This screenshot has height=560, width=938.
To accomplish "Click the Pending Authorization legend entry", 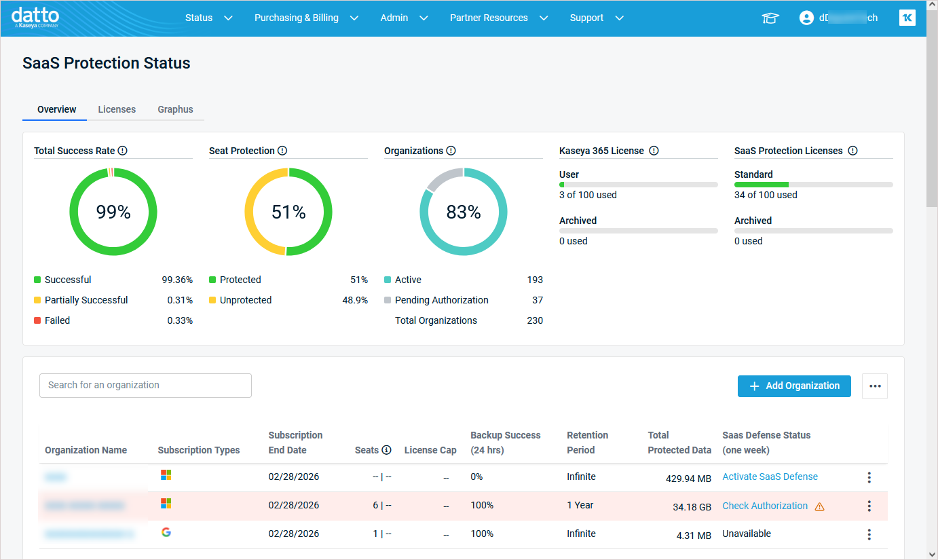I will click(464, 300).
